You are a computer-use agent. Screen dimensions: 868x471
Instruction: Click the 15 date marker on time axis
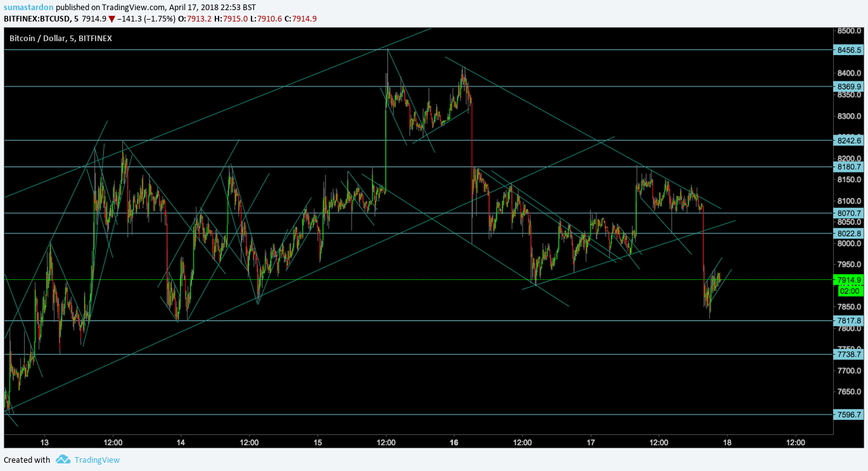point(317,443)
